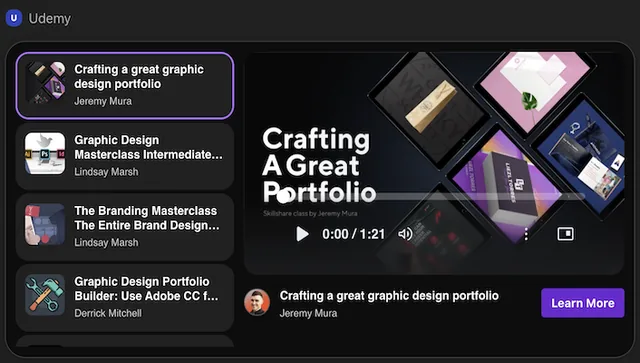Select Graphic Design Portfolio Builder course card
640x363 pixels.
125,298
